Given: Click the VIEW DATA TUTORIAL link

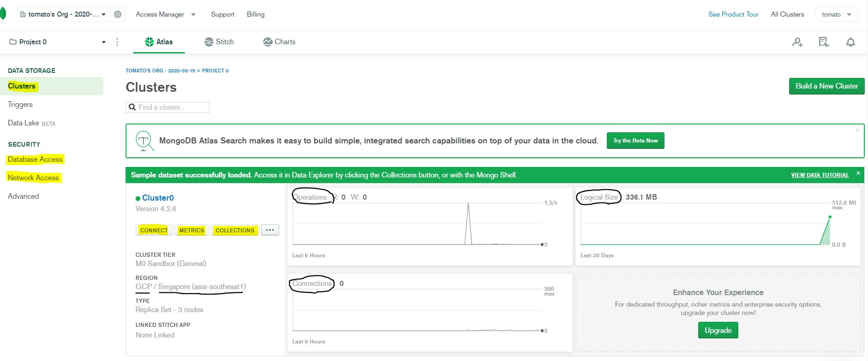Looking at the screenshot, I should point(820,175).
